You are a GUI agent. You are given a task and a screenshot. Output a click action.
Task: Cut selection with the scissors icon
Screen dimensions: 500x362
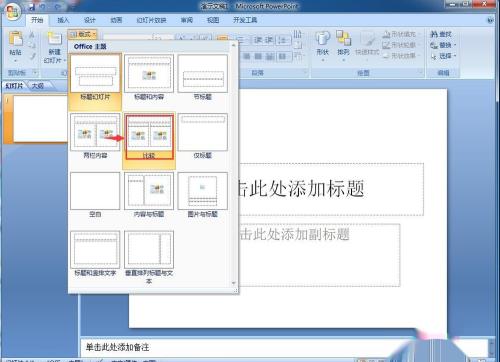[32, 35]
